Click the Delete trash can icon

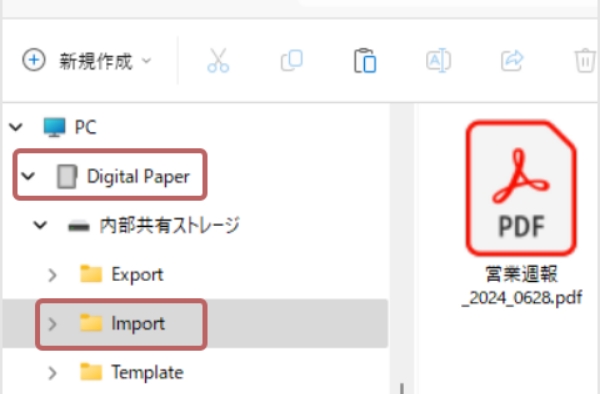click(x=585, y=60)
